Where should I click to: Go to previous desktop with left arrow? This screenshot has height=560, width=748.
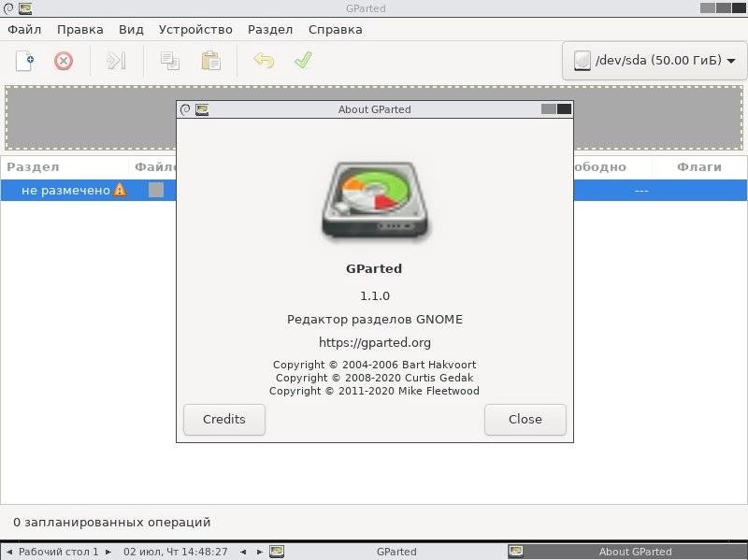pyautogui.click(x=8, y=552)
